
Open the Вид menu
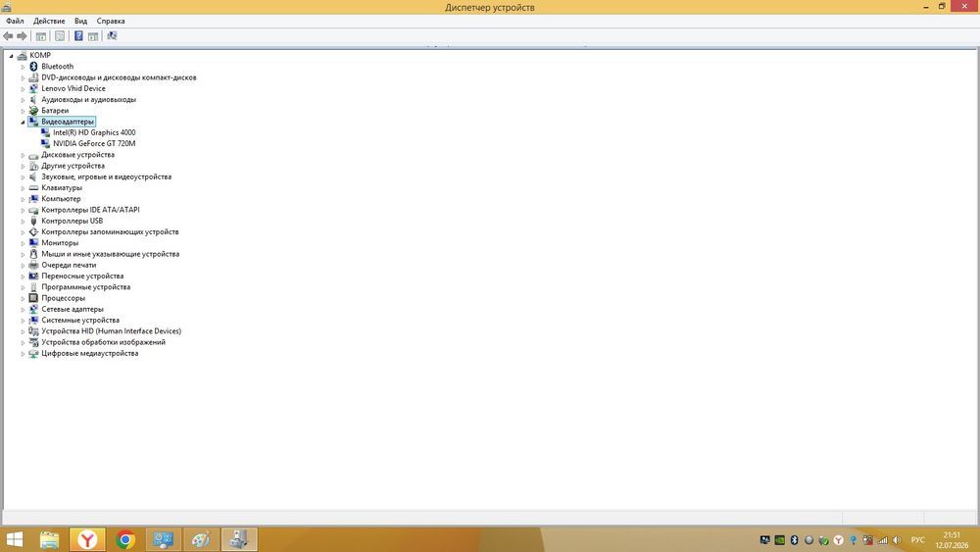80,21
